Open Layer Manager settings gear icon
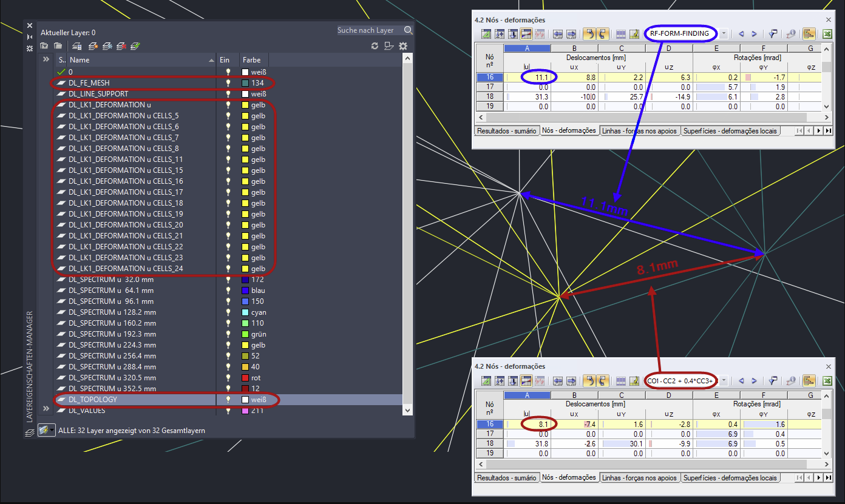The width and height of the screenshot is (845, 504). (403, 46)
